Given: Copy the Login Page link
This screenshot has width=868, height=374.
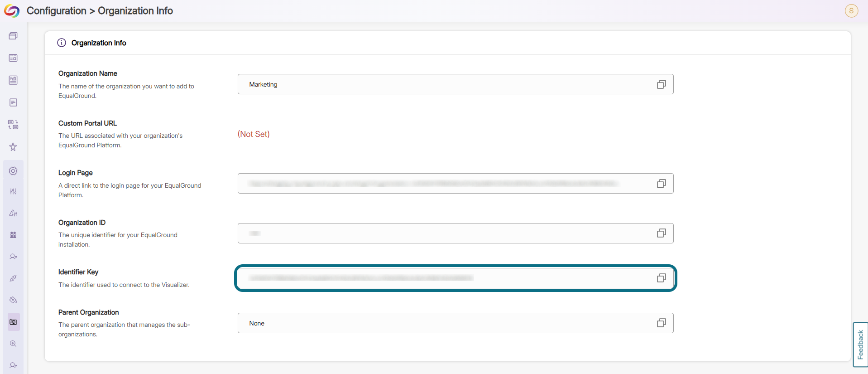Looking at the screenshot, I should point(661,184).
